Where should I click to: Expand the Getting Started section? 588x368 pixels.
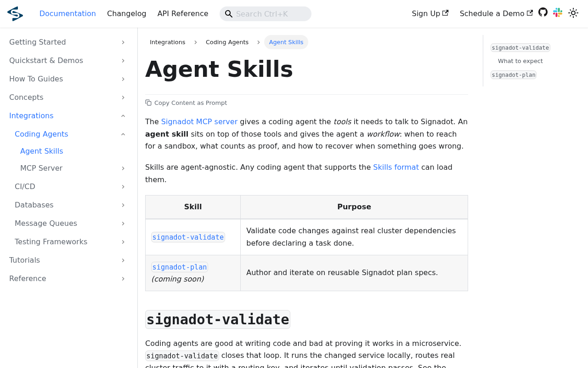pos(123,42)
